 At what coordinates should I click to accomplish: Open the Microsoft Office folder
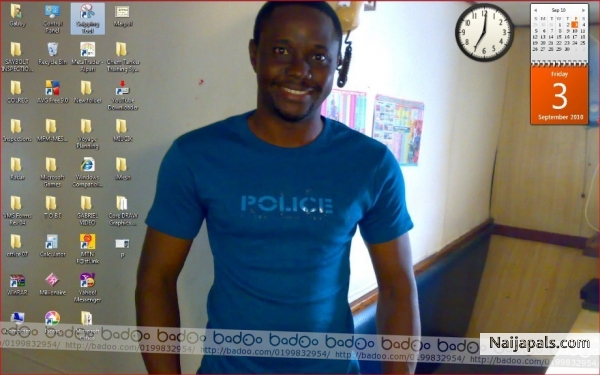(x=87, y=325)
